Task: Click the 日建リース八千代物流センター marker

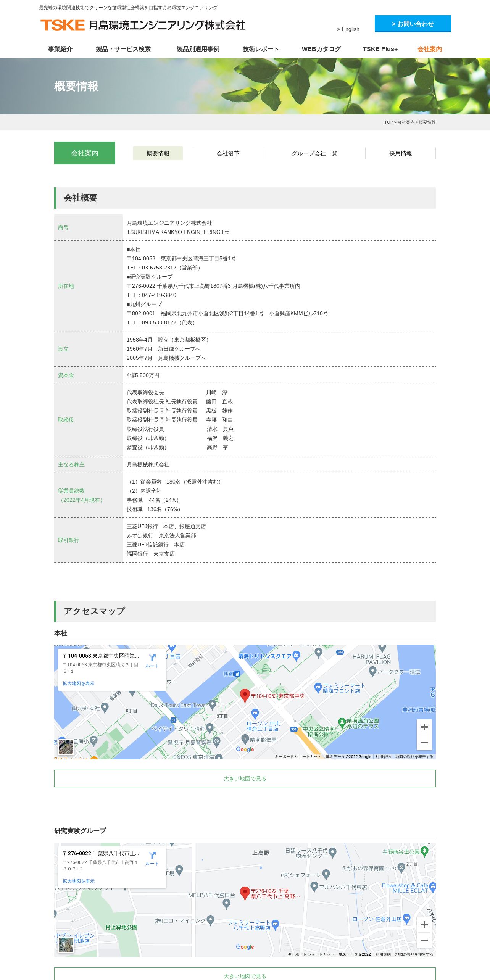Action: [x=332, y=852]
